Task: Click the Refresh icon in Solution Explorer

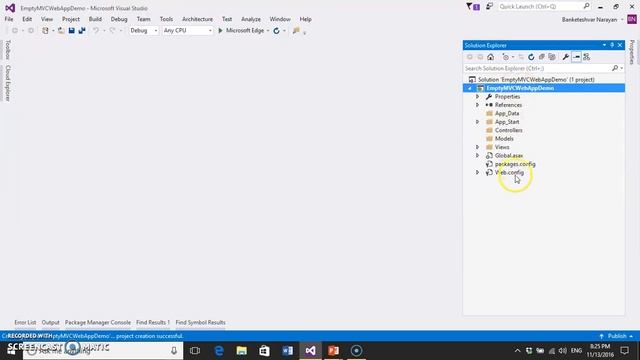Action: point(531,57)
